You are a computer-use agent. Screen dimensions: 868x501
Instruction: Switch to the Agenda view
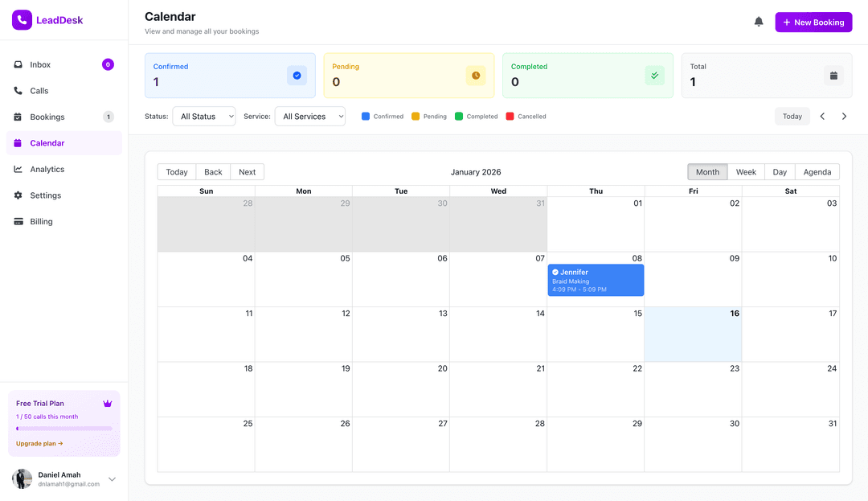[817, 171]
